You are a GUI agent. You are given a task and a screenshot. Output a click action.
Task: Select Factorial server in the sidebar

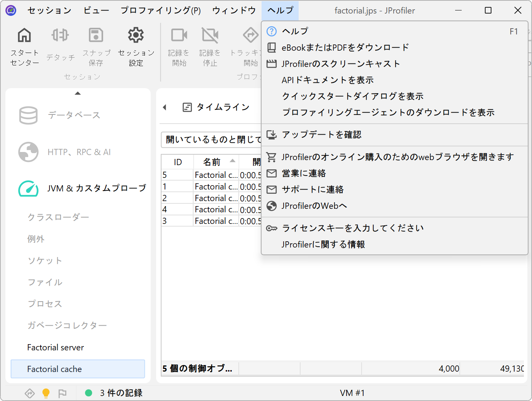56,348
